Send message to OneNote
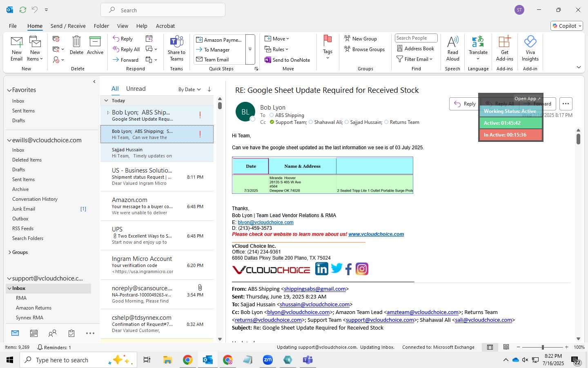588x368 pixels. 287,60
